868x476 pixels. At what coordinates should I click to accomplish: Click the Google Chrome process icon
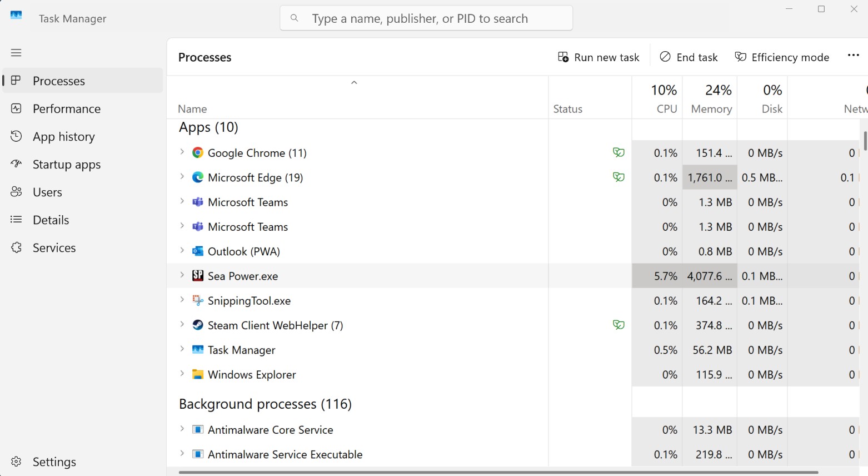197,153
